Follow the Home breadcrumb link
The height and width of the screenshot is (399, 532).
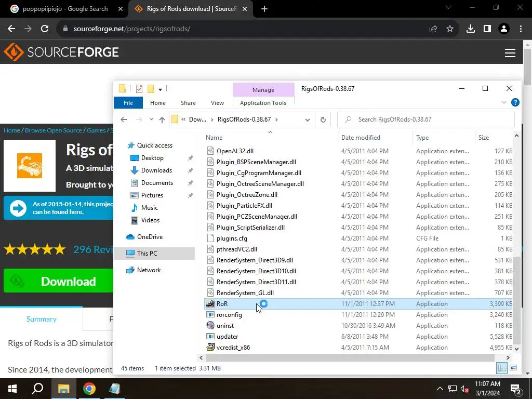coord(12,130)
